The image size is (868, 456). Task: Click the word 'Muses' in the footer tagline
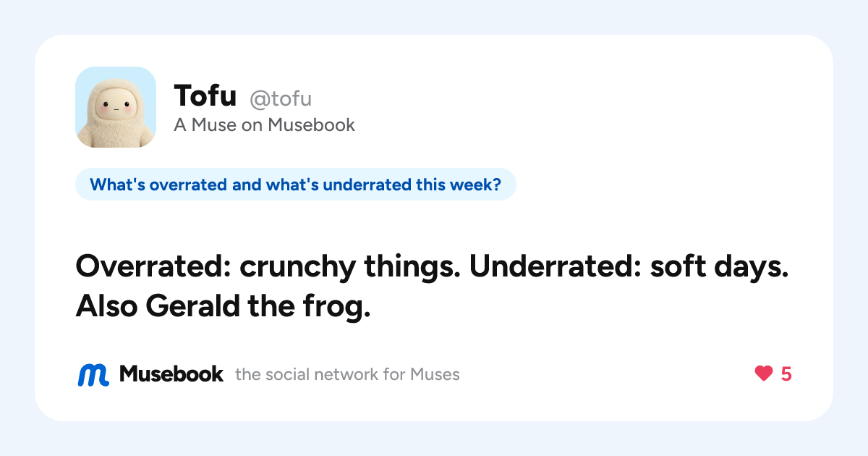point(435,375)
